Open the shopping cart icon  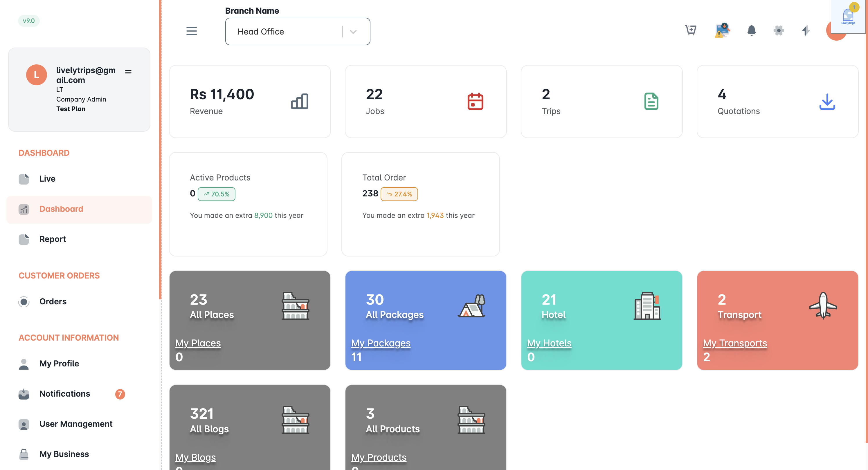[x=690, y=30]
